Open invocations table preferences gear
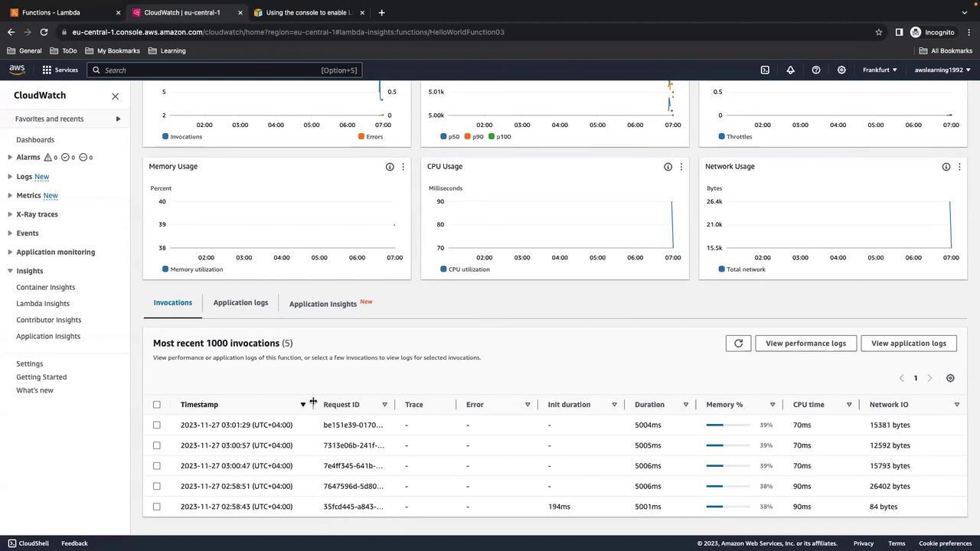This screenshot has width=980, height=551. tap(950, 378)
